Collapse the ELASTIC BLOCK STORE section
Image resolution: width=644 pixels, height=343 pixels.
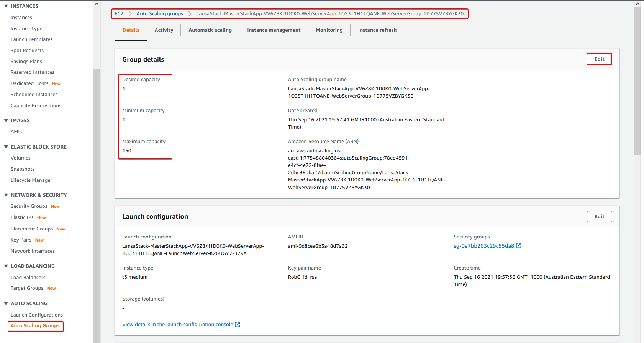tap(6, 147)
